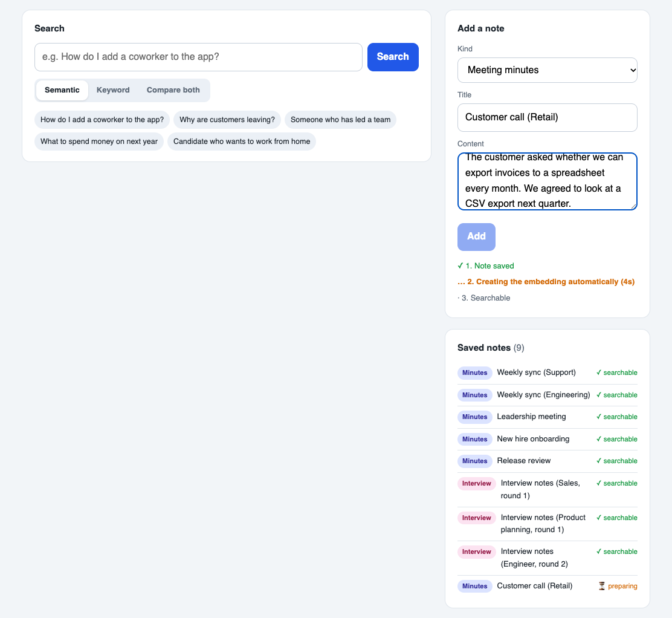This screenshot has width=672, height=618.
Task: Click the Minutes tag beside Customer call (Retail)
Action: [x=475, y=587]
